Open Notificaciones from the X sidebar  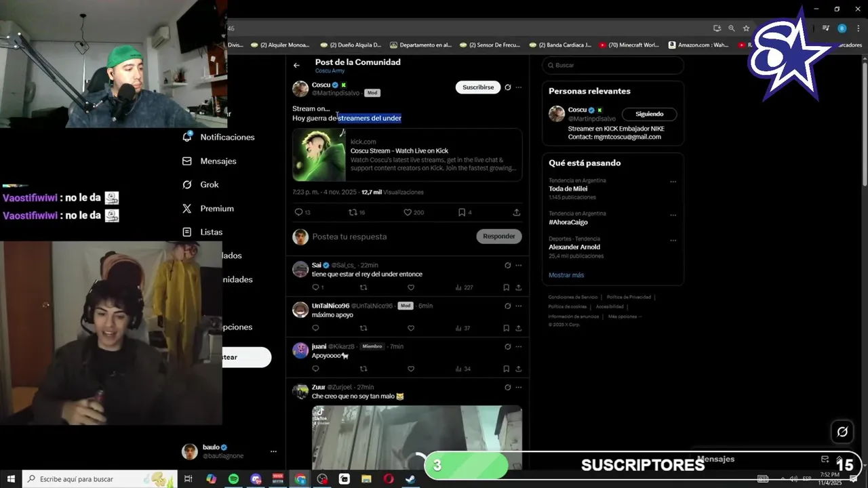[x=218, y=137]
